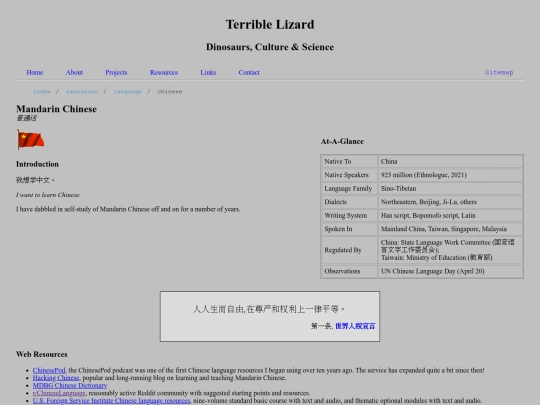Click the Web Resources heading
The image size is (540, 405).
click(x=42, y=354)
